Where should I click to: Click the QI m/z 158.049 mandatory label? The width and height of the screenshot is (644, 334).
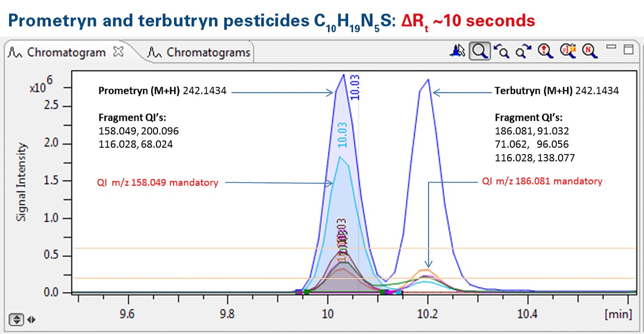[157, 183]
